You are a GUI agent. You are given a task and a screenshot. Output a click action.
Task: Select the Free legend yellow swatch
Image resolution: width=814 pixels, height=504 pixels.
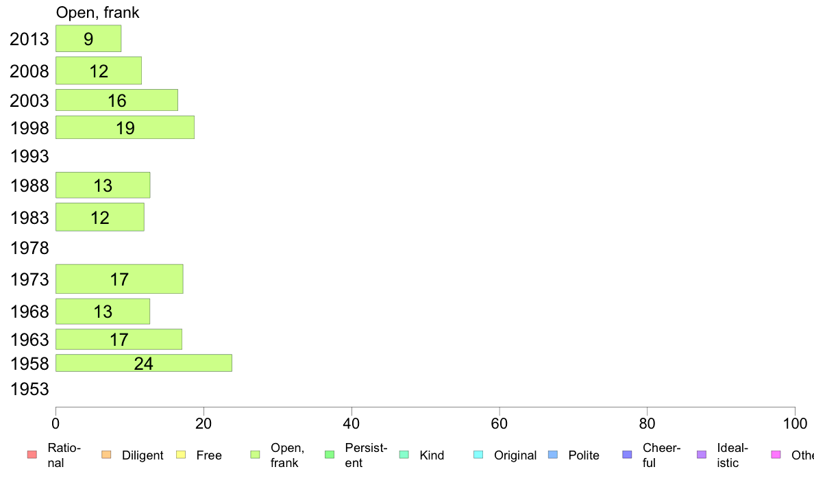pyautogui.click(x=181, y=455)
